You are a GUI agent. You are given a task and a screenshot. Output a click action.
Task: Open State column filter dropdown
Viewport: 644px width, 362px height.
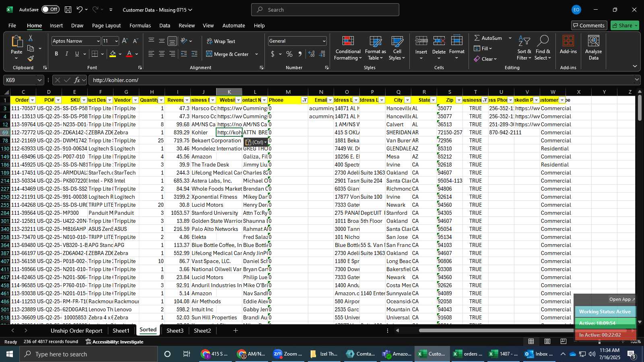click(433, 100)
